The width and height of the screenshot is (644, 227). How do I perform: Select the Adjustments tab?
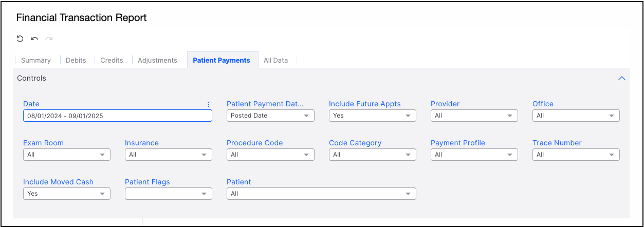[x=157, y=60]
